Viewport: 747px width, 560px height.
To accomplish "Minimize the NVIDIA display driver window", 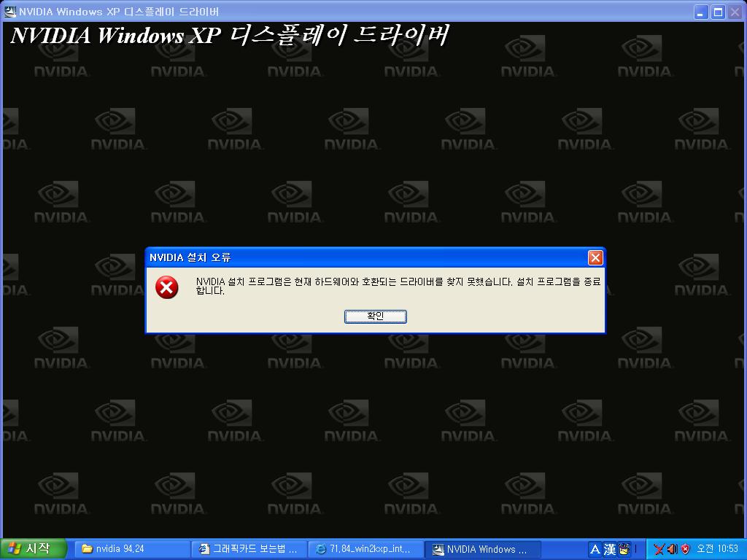I will click(700, 12).
